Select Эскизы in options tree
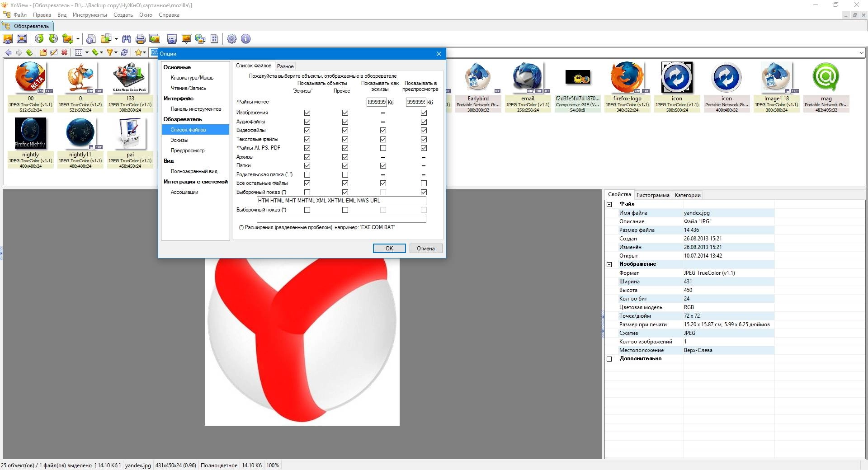The height and width of the screenshot is (470, 868). (x=179, y=140)
